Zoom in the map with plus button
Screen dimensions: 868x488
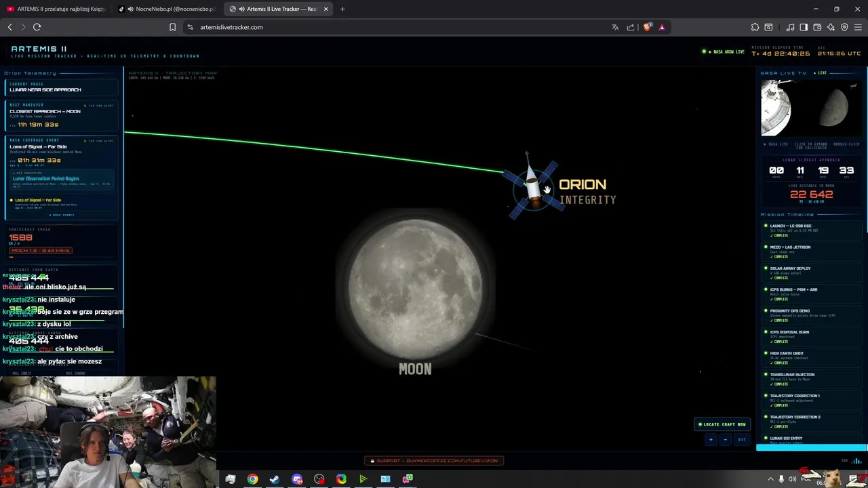711,440
